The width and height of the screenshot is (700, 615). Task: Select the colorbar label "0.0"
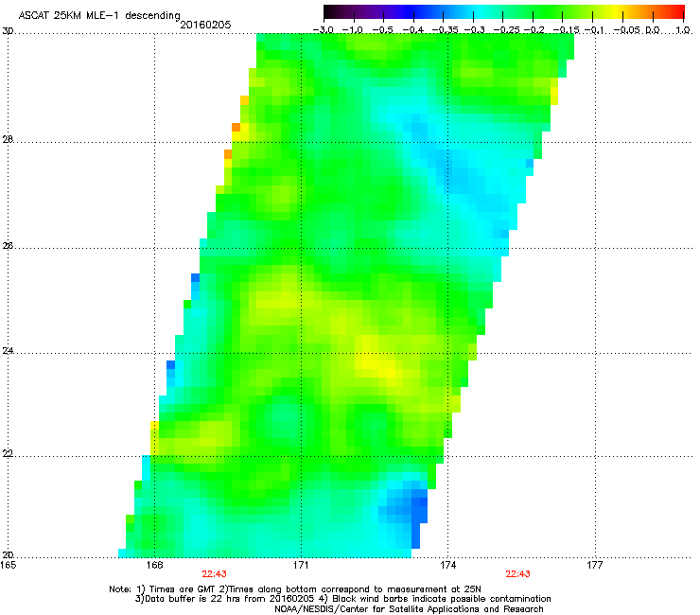(653, 30)
